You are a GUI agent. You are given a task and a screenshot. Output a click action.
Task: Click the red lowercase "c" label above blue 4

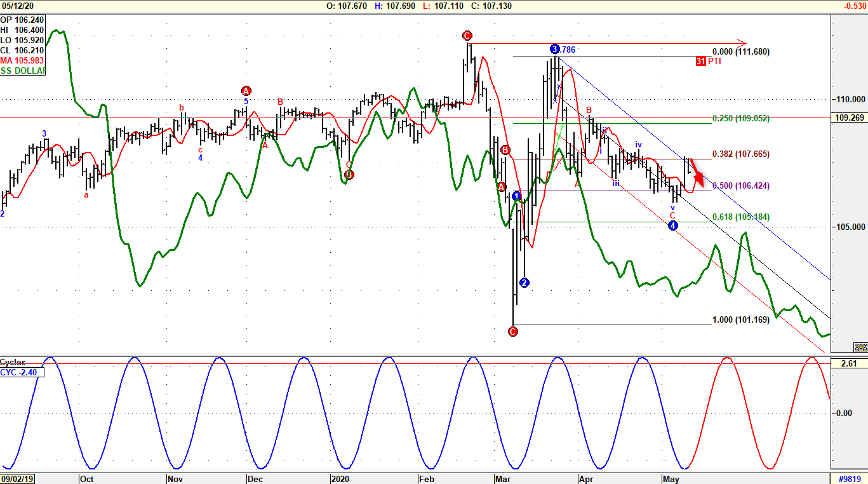tap(200, 150)
